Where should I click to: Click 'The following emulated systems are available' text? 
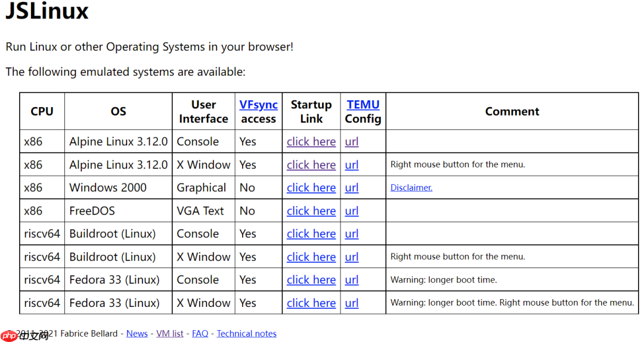(x=125, y=72)
